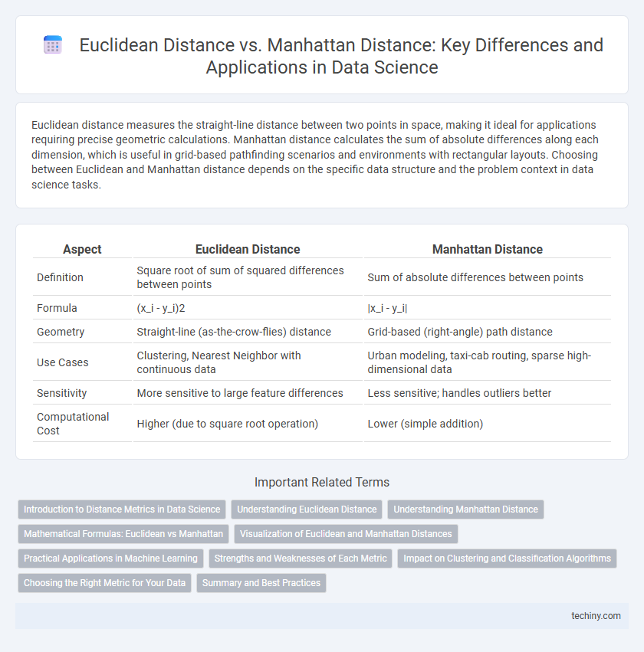This screenshot has height=652, width=644.
Task: Select Mathematical Formulas: Euclidean vs Manhattan tag
Action: click(x=123, y=534)
